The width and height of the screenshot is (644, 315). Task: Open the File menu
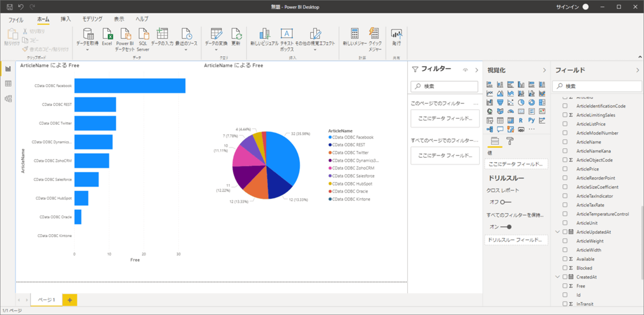pyautogui.click(x=16, y=20)
